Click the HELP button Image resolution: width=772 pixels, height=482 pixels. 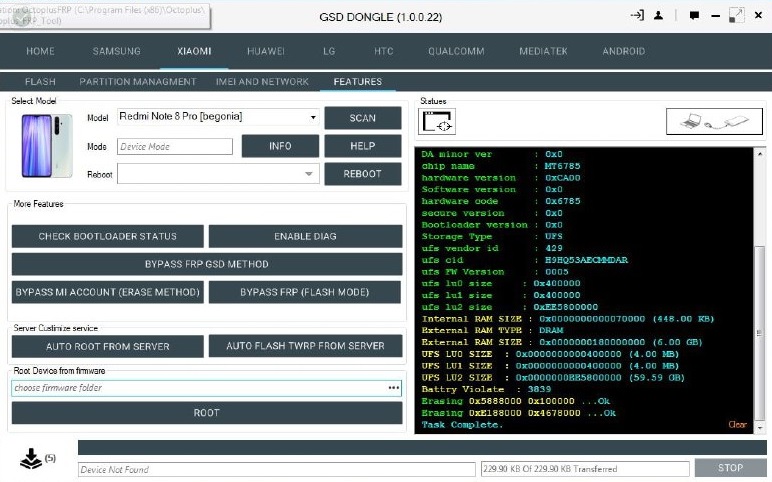[362, 146]
